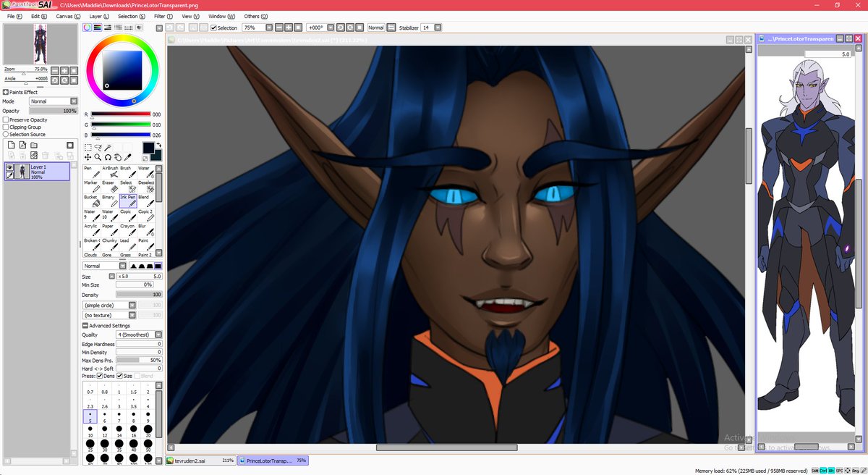Create a new layer folder
Image resolution: width=868 pixels, height=475 pixels.
click(x=34, y=145)
